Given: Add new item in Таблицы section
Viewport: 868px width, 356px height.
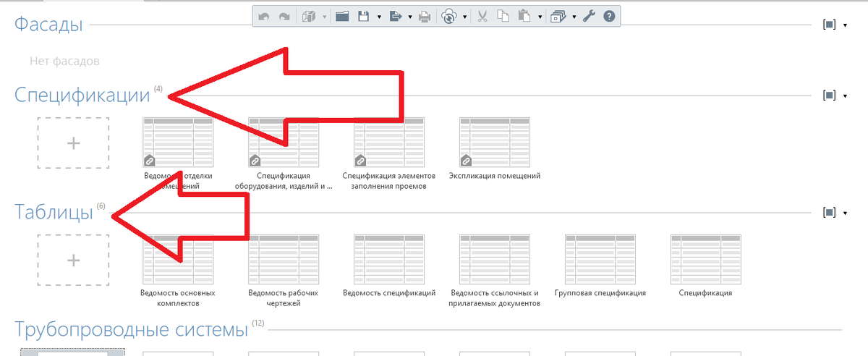Looking at the screenshot, I should (x=73, y=260).
